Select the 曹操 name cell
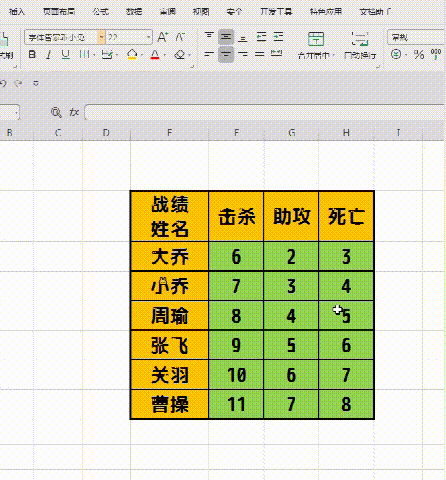 point(169,404)
